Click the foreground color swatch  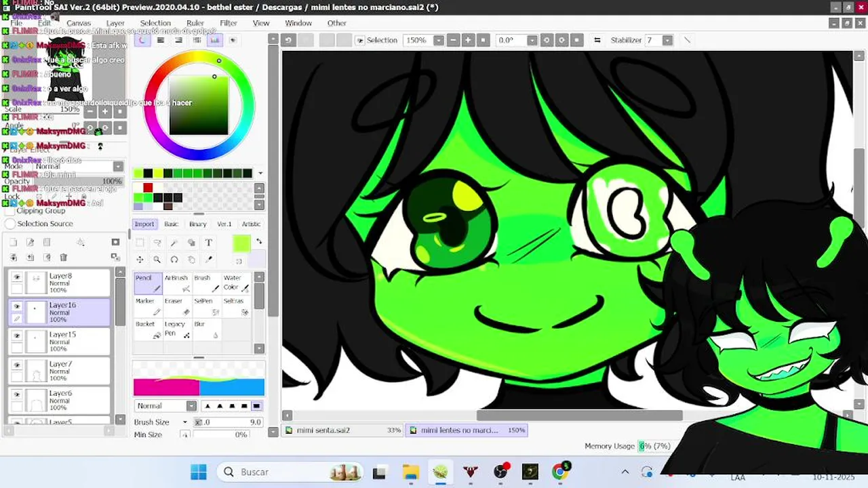point(241,243)
